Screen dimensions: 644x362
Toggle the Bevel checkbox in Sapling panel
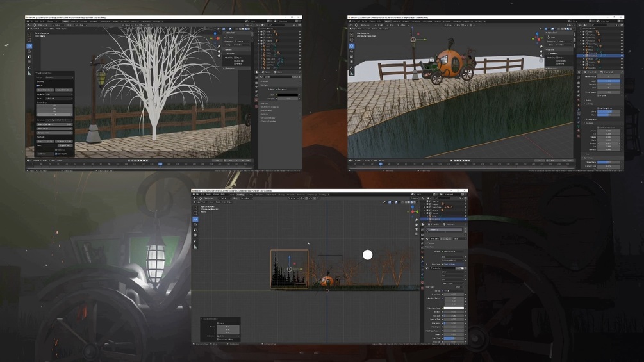coord(37,86)
